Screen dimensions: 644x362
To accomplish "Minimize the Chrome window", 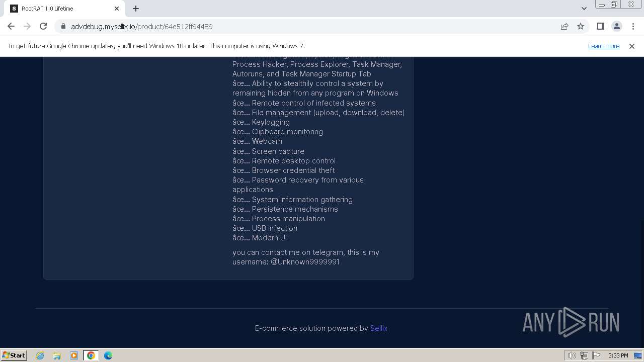I will click(x=602, y=5).
